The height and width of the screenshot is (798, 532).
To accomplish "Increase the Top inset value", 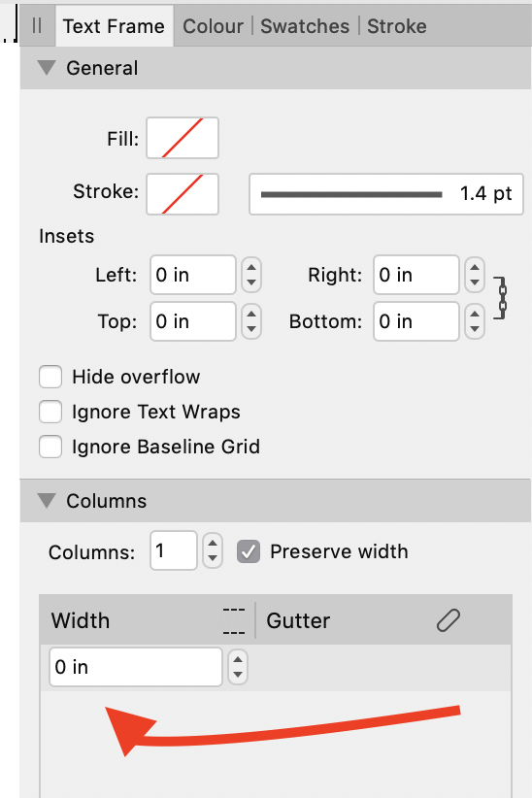I will tap(251, 314).
